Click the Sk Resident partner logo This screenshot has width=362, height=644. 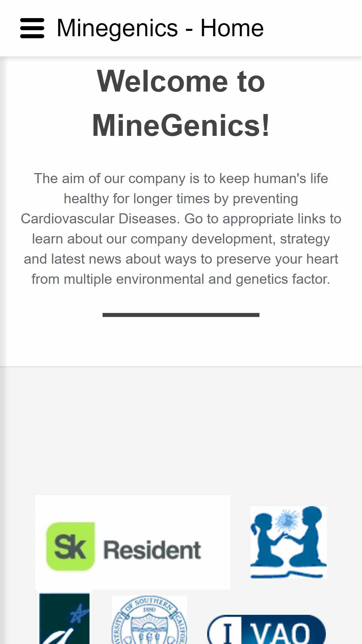coord(133,542)
